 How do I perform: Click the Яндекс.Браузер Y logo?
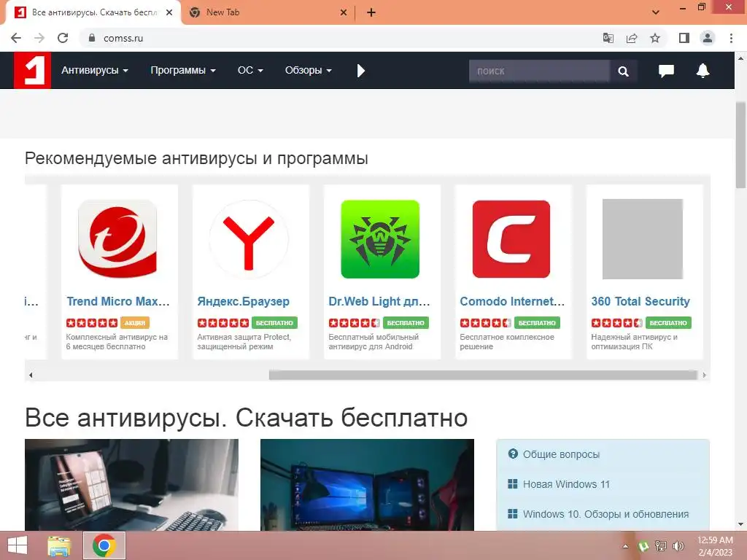click(249, 238)
